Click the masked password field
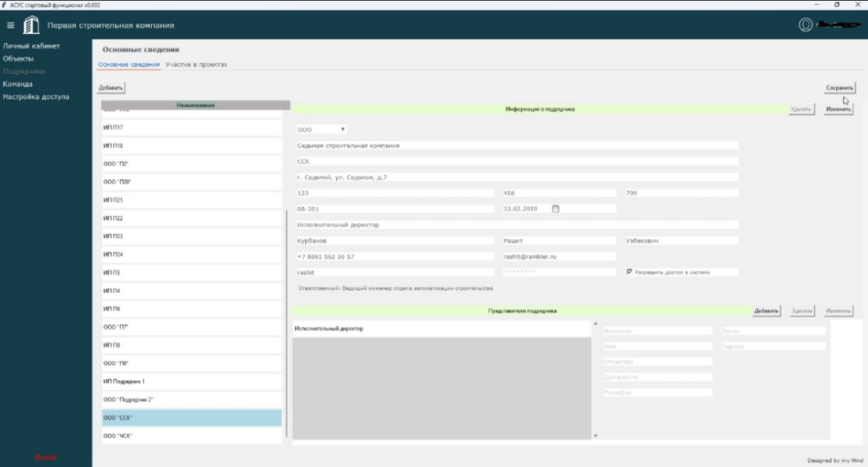The height and width of the screenshot is (467, 868). [x=559, y=272]
